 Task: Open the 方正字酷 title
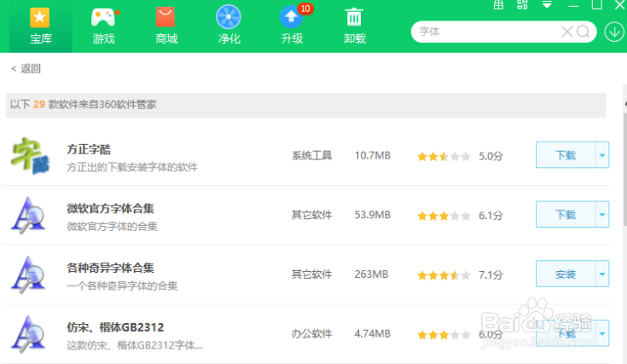click(x=89, y=149)
